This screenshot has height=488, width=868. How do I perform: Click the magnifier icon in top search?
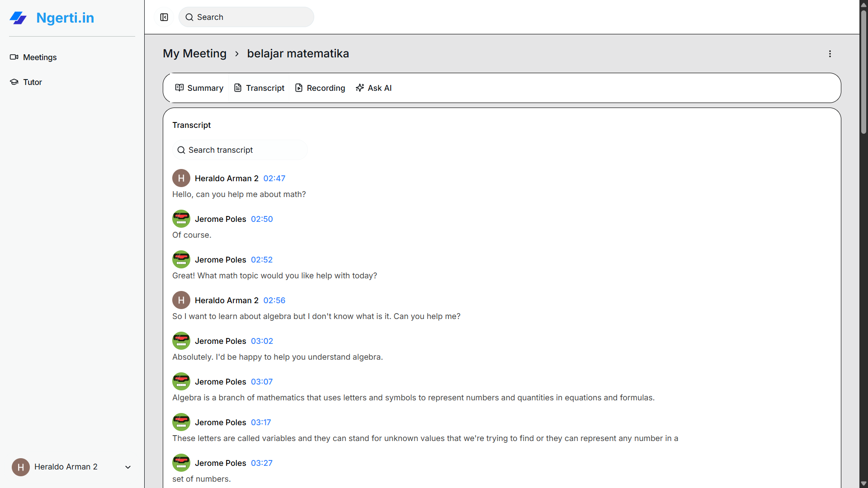point(189,17)
